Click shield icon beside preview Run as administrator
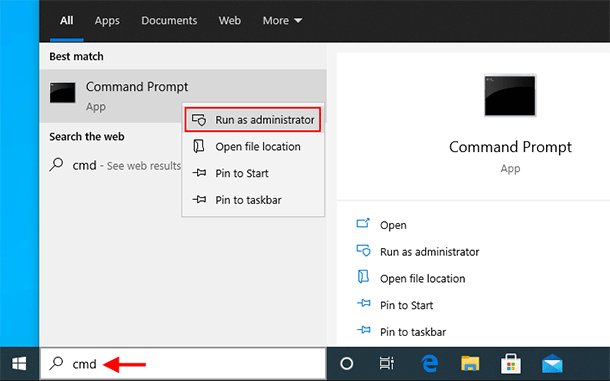This screenshot has height=381, width=610. [363, 250]
